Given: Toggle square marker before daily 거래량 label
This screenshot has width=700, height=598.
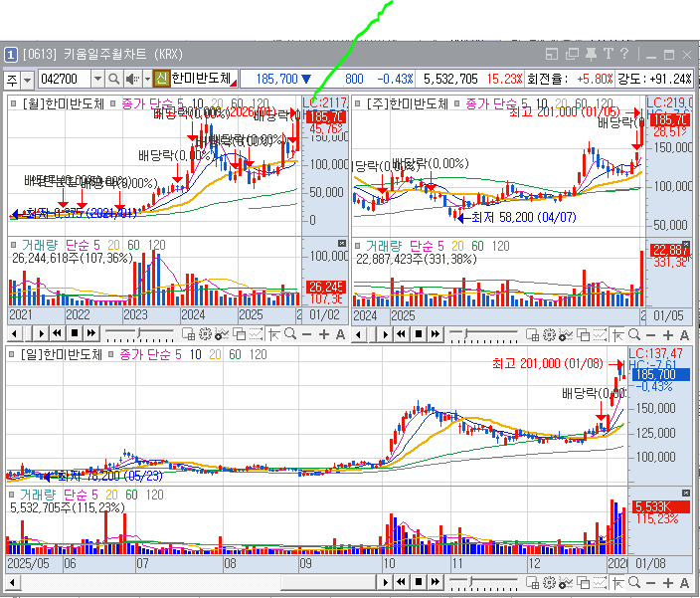Looking at the screenshot, I should (x=12, y=495).
